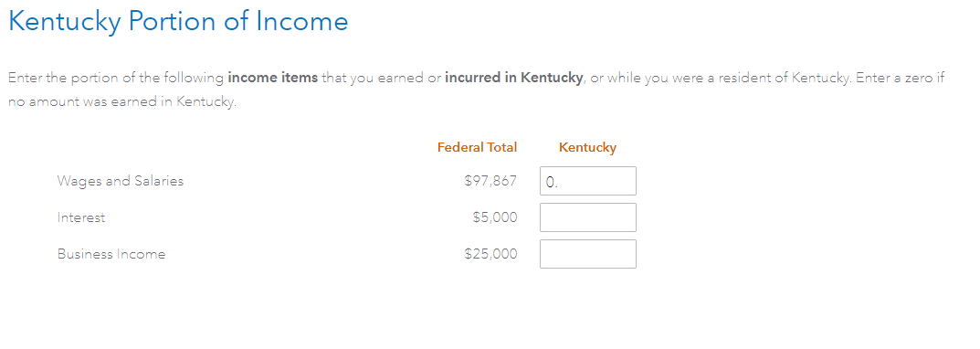980x349 pixels.
Task: Click the $25,000 federal business income amount
Action: click(x=490, y=255)
